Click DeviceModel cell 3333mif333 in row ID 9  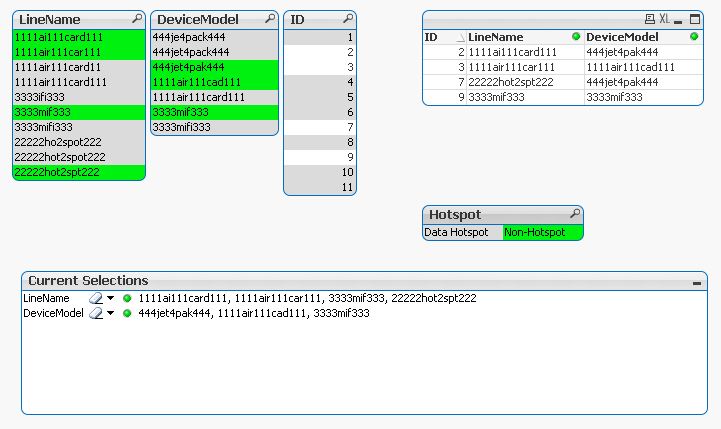click(644, 97)
